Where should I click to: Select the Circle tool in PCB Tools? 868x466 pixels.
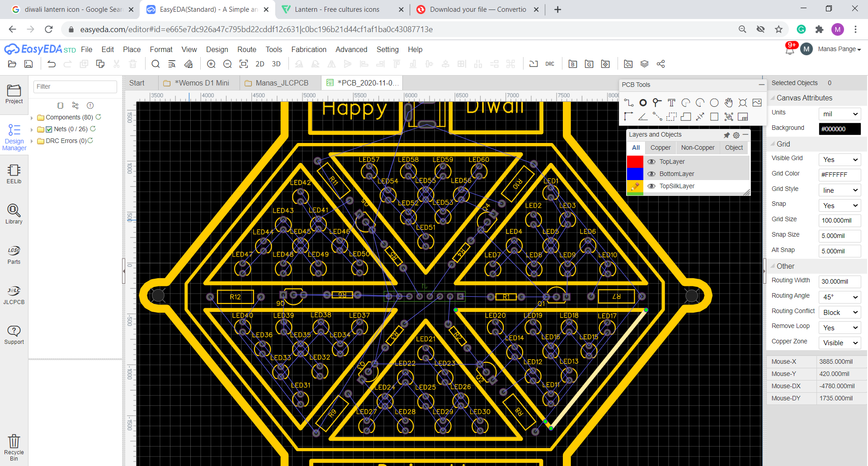tap(714, 103)
